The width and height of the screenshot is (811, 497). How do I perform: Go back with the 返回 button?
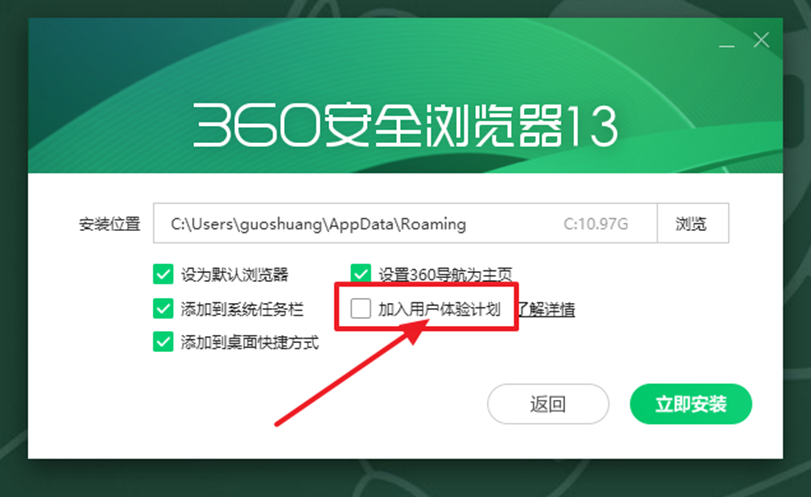(548, 404)
